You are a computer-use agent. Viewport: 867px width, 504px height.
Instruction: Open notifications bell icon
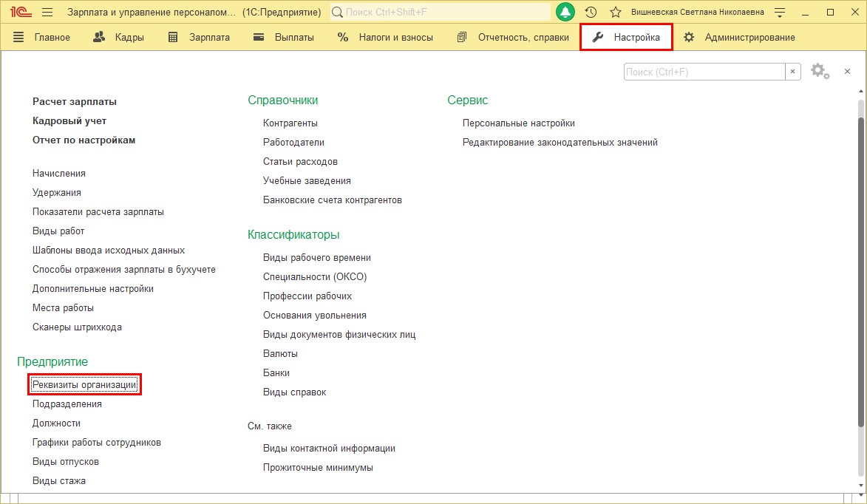point(565,12)
